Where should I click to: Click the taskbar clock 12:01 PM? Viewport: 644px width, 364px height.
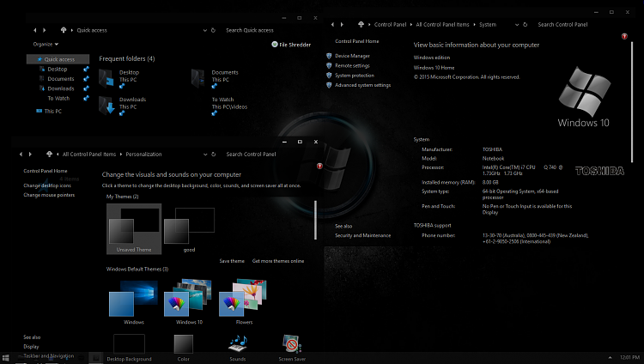630,358
